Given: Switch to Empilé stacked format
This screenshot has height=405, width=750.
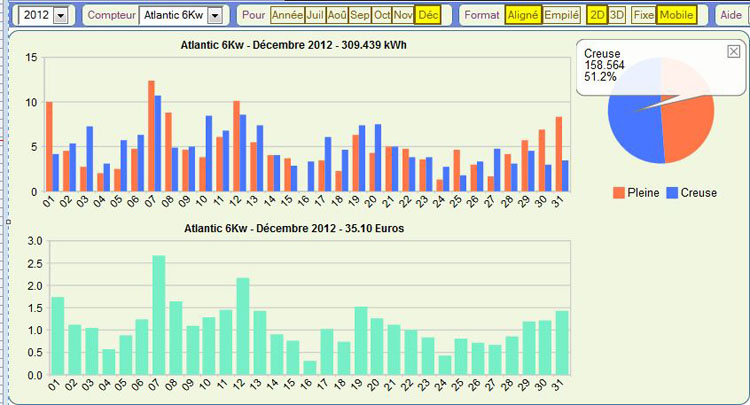Looking at the screenshot, I should pyautogui.click(x=561, y=15).
